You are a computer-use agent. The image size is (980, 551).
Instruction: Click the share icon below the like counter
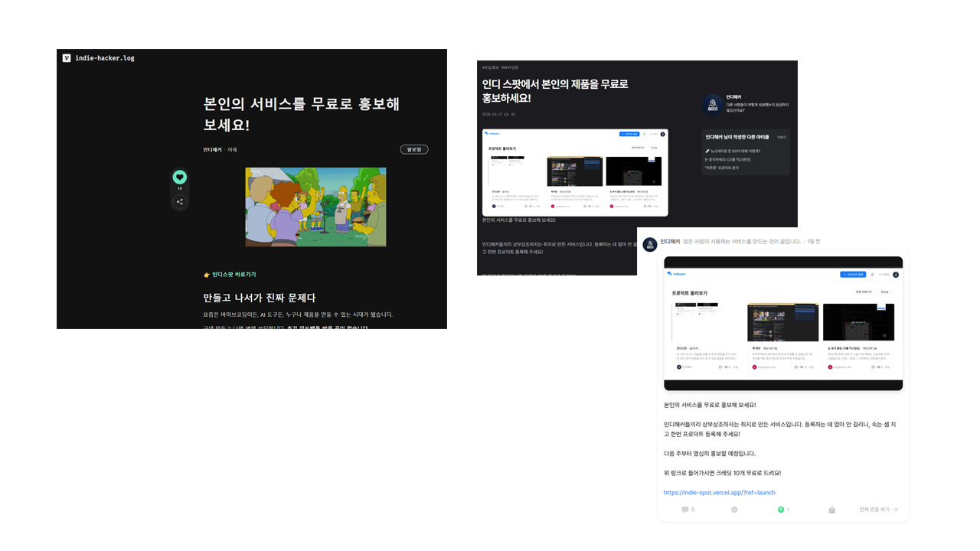click(179, 201)
